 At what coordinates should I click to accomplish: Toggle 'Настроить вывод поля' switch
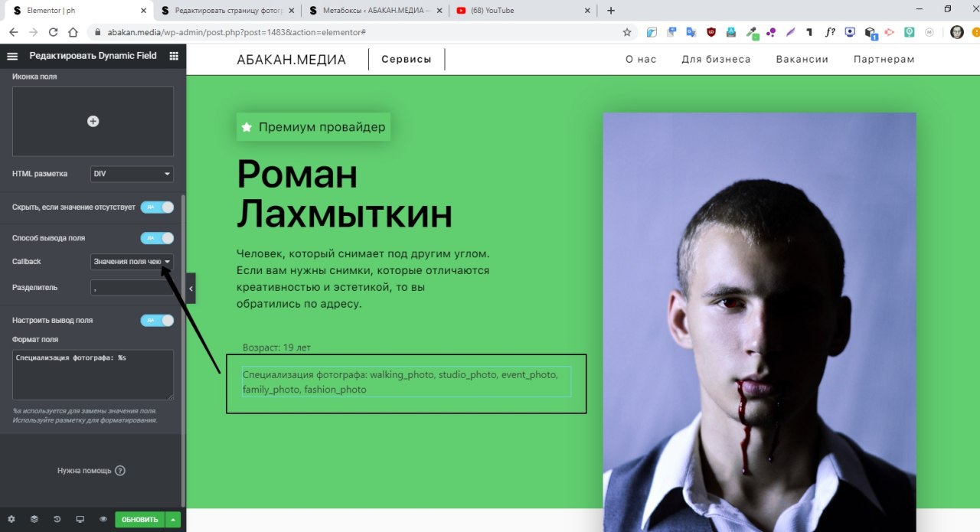[157, 320]
